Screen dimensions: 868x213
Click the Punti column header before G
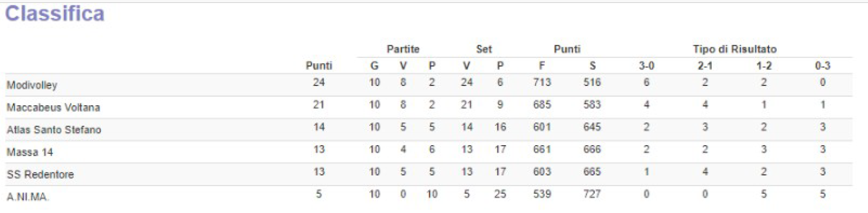coord(319,66)
